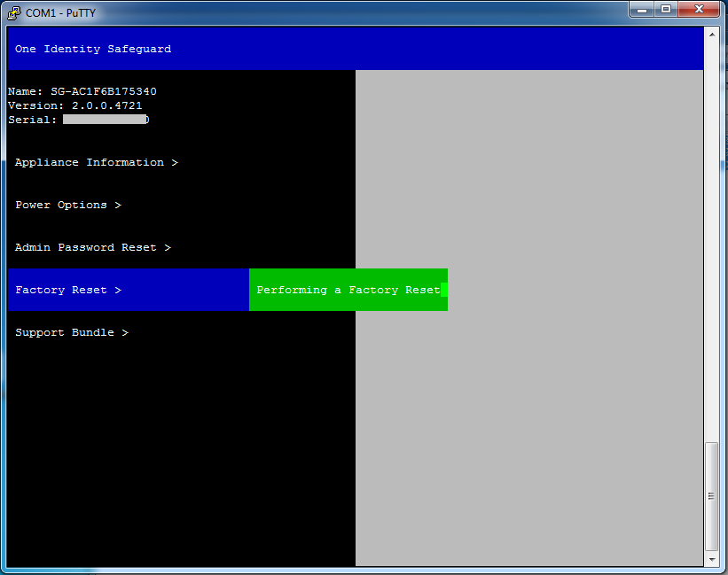Open Power Options menu

[x=68, y=205]
